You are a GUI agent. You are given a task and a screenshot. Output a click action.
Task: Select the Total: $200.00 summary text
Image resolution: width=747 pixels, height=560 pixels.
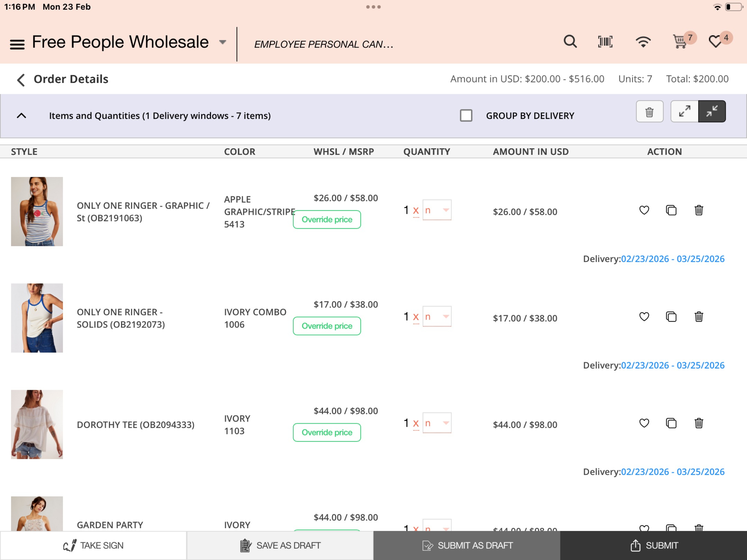coord(697,79)
